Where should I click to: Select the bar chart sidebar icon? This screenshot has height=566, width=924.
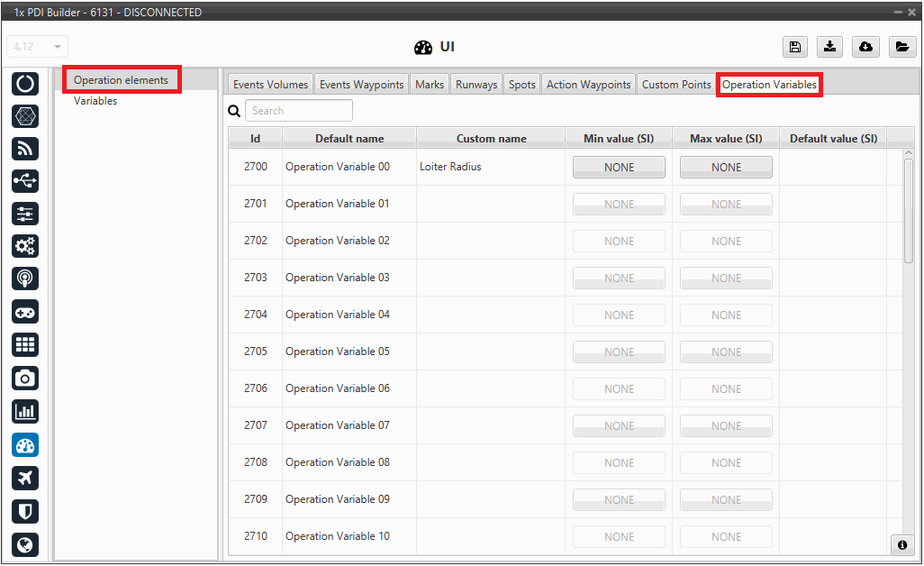(x=25, y=412)
